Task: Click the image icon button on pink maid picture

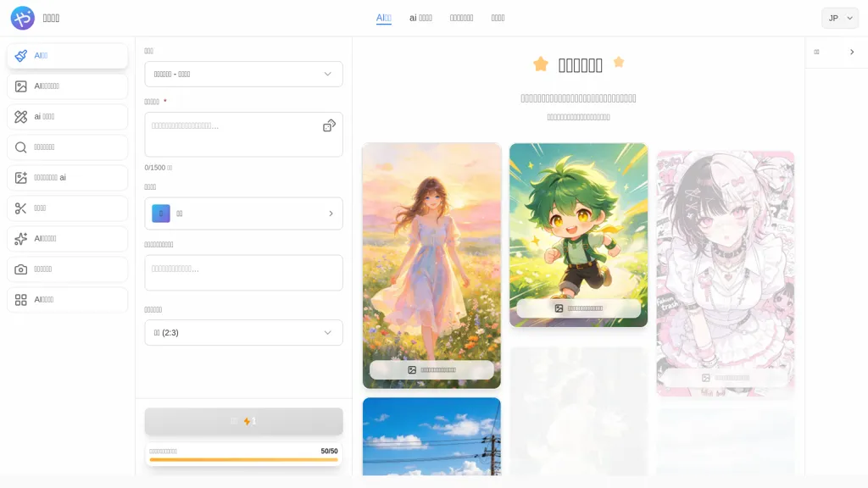Action: tap(726, 378)
